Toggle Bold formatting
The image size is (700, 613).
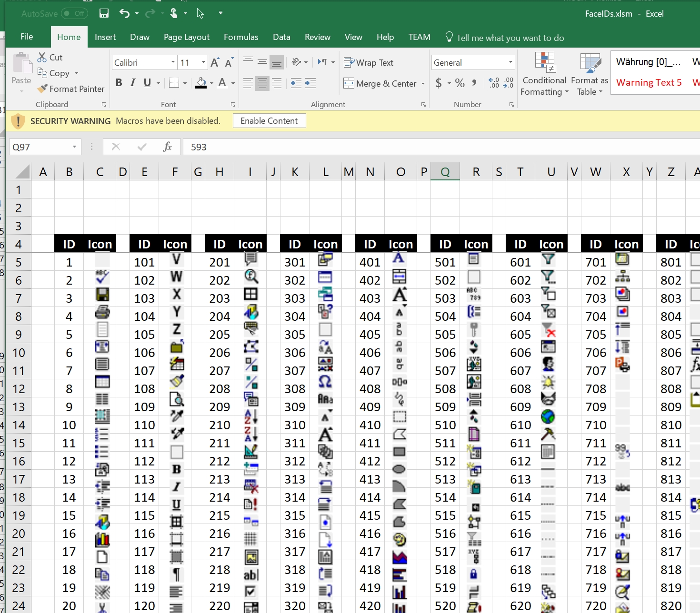[x=119, y=83]
